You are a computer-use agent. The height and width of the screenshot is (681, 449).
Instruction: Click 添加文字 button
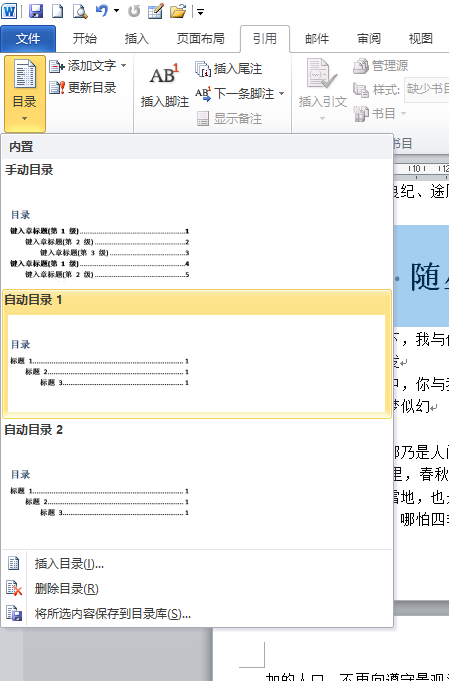point(83,66)
